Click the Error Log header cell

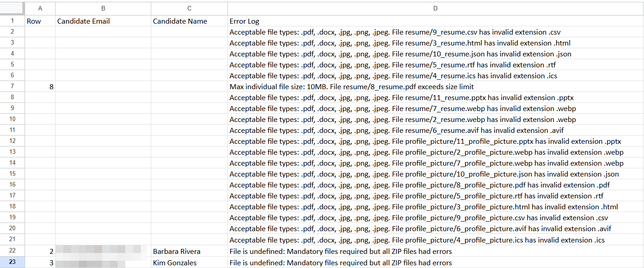pyautogui.click(x=435, y=21)
